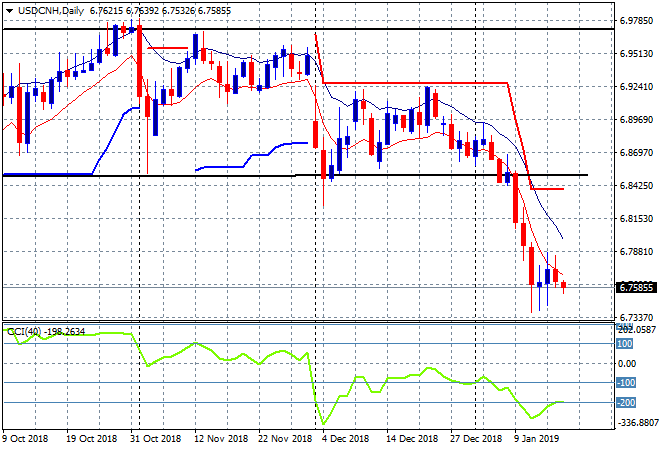The image size is (660, 450).
Task: Click the 4 Dec 2018 date label
Action: pos(346,439)
